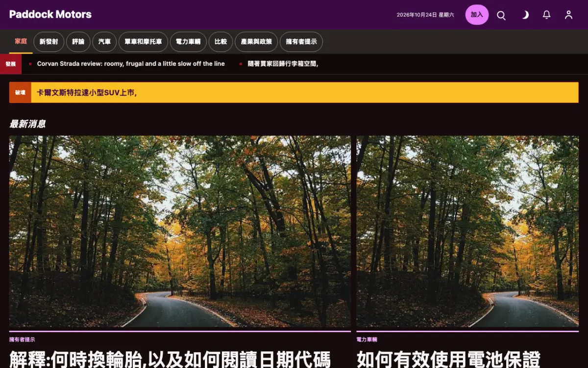
Task: Open the 產業與政策 nav tab
Action: tap(256, 42)
